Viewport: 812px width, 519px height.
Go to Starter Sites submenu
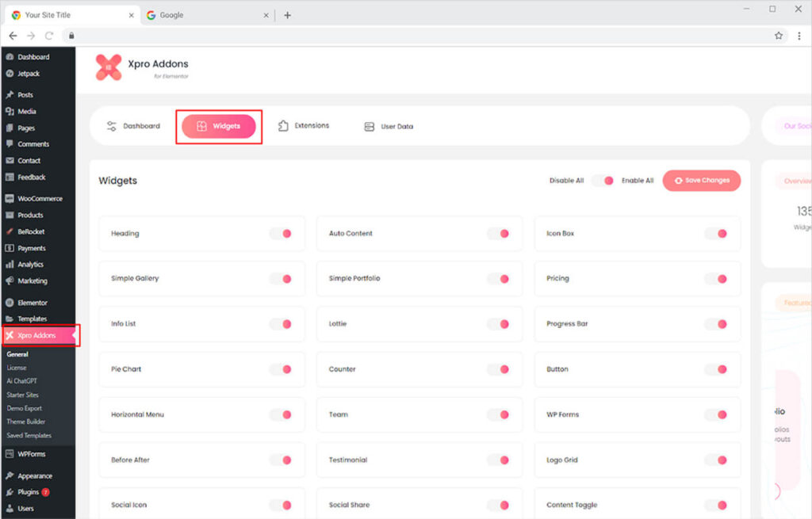23,395
